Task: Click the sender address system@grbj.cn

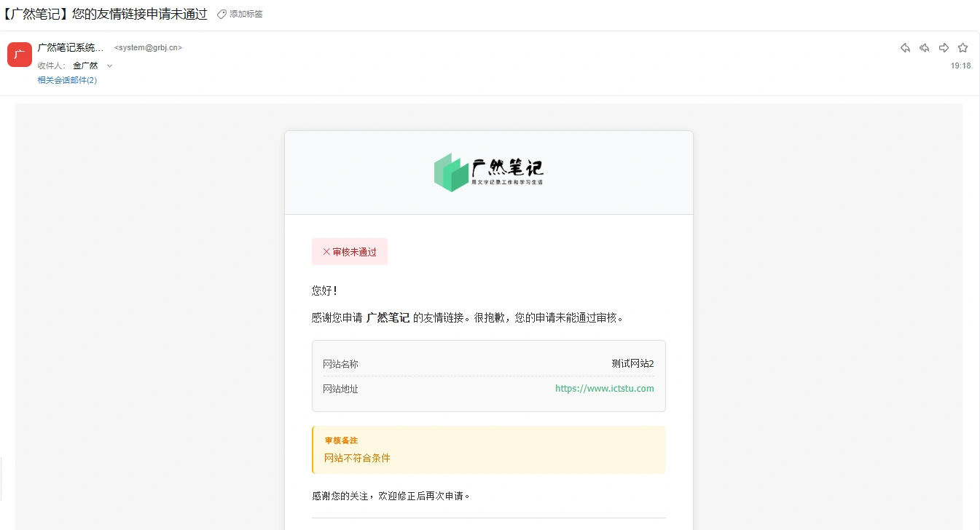Action: [x=148, y=48]
